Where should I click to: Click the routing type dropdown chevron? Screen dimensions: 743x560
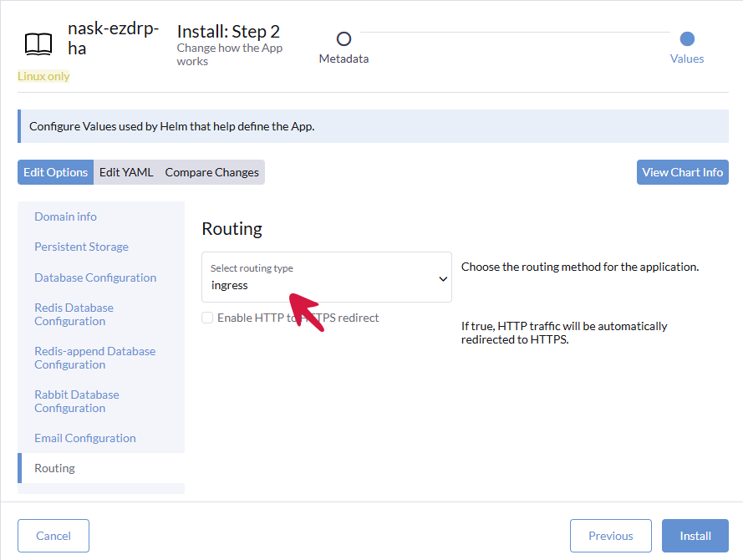point(443,279)
